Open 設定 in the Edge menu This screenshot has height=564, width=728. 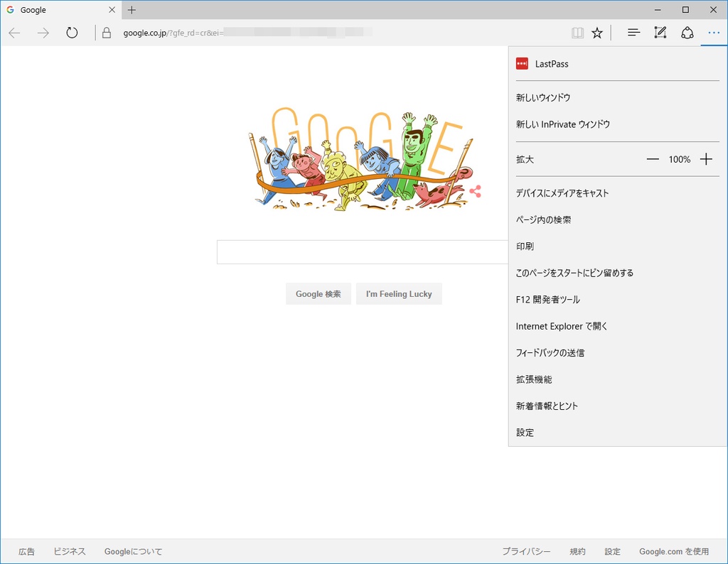point(618,433)
